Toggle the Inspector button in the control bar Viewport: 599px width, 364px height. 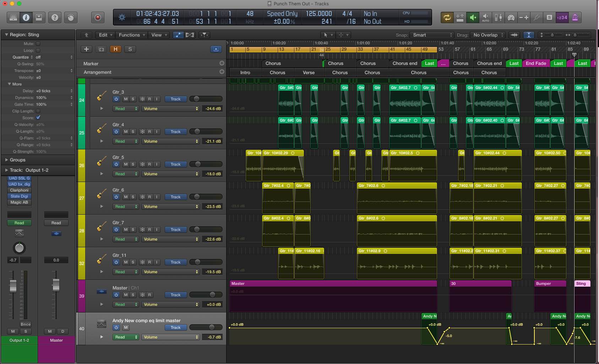click(x=26, y=17)
